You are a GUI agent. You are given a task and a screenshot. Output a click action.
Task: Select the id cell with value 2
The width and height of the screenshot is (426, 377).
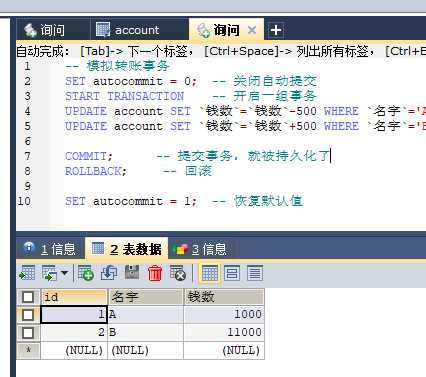point(74,332)
